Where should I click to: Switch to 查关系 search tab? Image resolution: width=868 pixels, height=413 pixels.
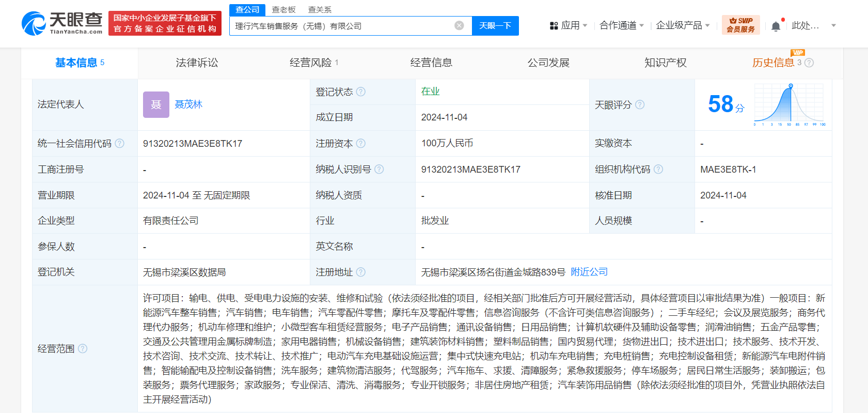click(x=320, y=10)
